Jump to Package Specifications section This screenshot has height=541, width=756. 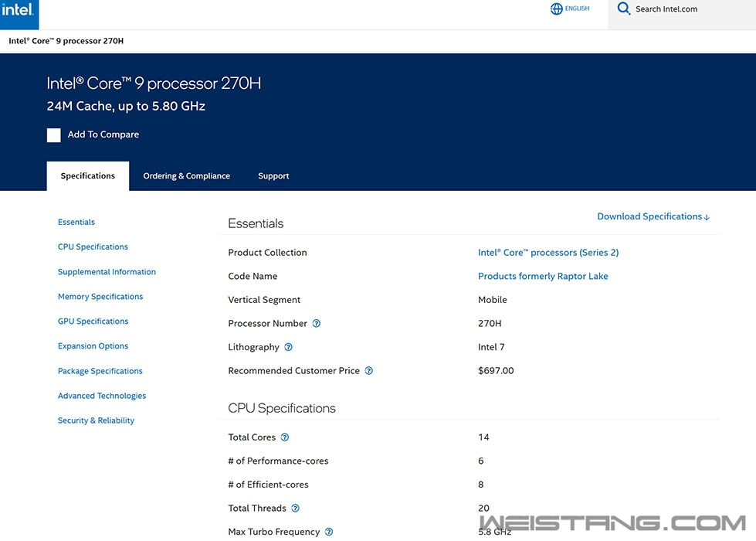[x=100, y=371]
